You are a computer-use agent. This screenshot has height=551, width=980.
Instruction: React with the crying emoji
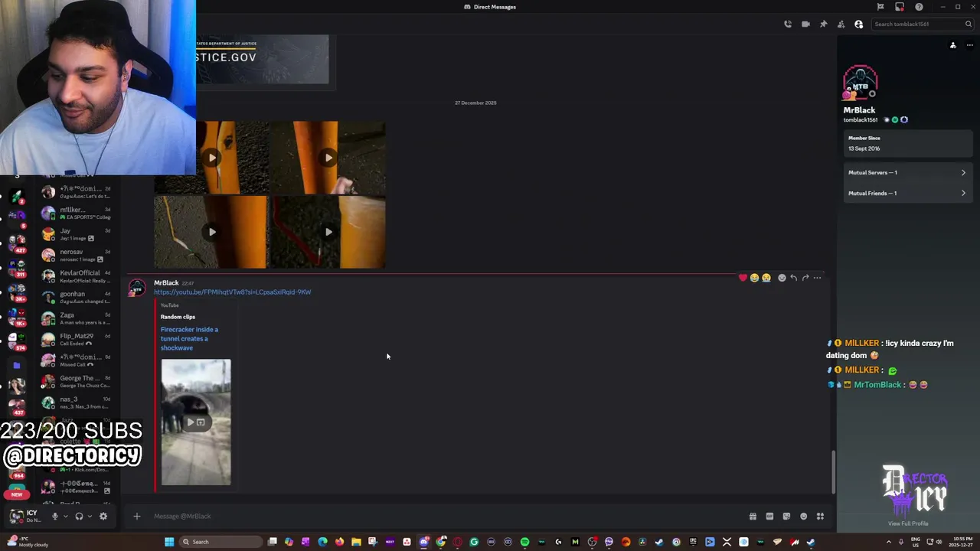766,278
